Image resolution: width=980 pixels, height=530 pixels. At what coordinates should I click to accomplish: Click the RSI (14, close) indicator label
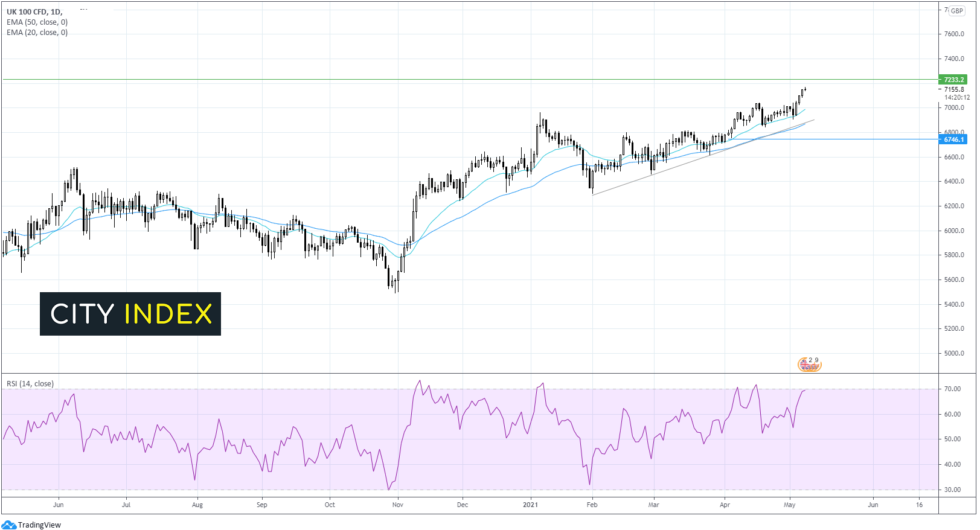tap(30, 384)
